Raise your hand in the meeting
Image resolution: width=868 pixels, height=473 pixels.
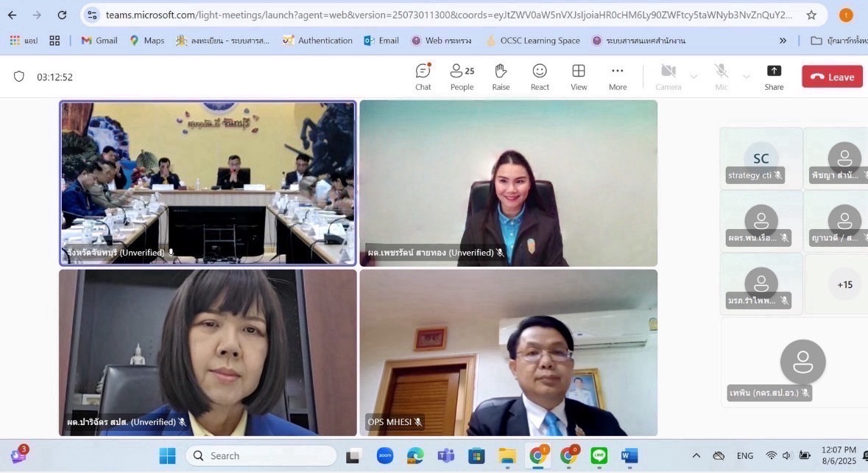[501, 77]
